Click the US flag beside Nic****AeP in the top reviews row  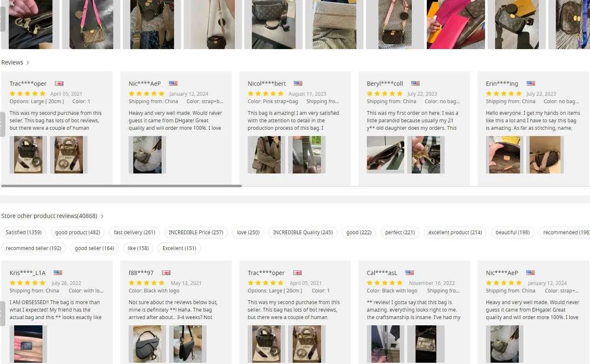173,84
